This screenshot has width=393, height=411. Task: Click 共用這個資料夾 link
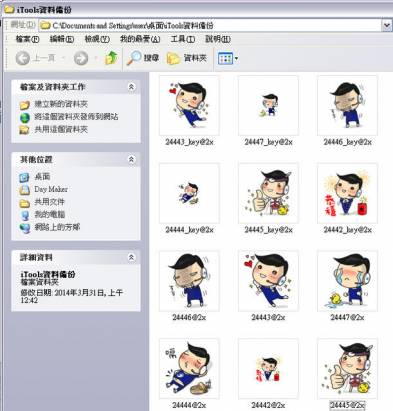point(61,129)
